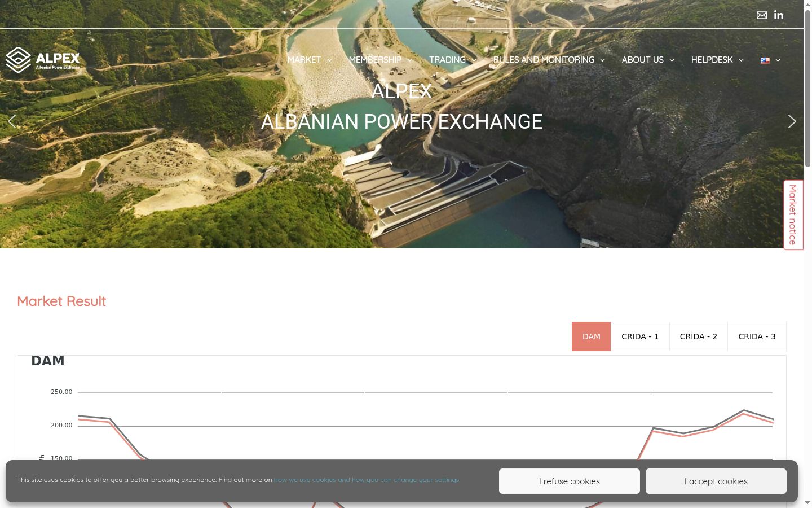Viewport: 812px width, 508px height.
Task: Expand the MARKET menu chevron
Action: coord(329,60)
